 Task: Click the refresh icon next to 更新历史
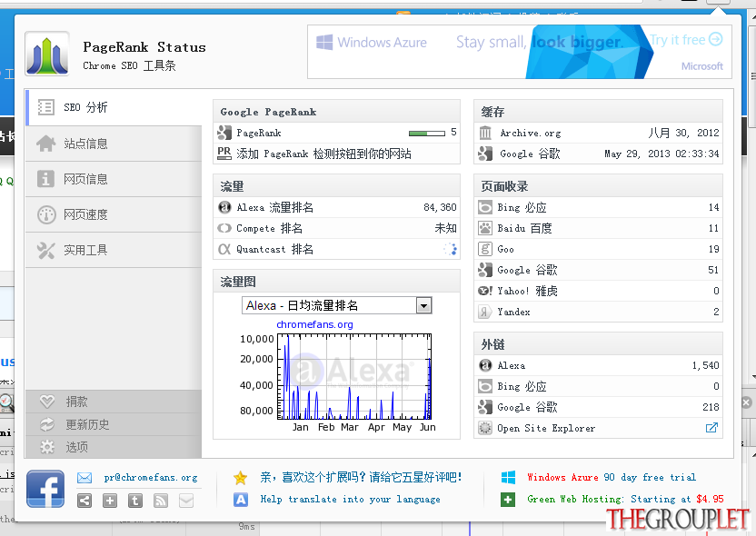click(46, 424)
